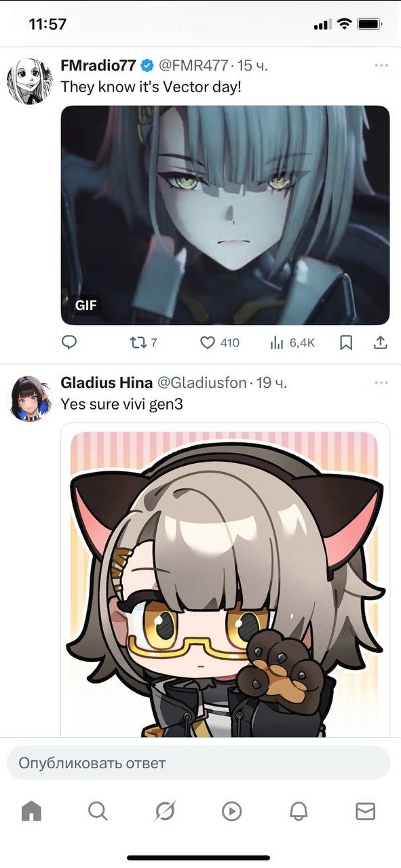Open the Gladius Hina profile avatar
The width and height of the screenshot is (401, 868).
pyautogui.click(x=30, y=398)
